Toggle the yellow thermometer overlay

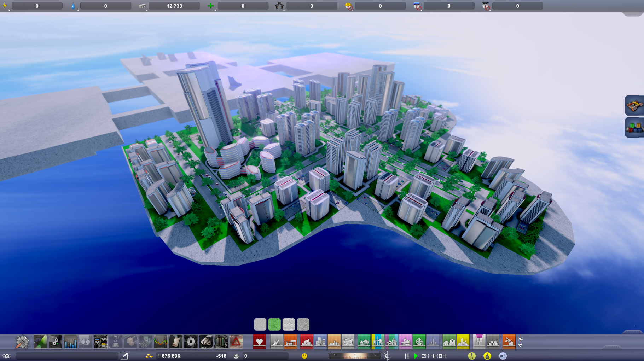pos(472,356)
